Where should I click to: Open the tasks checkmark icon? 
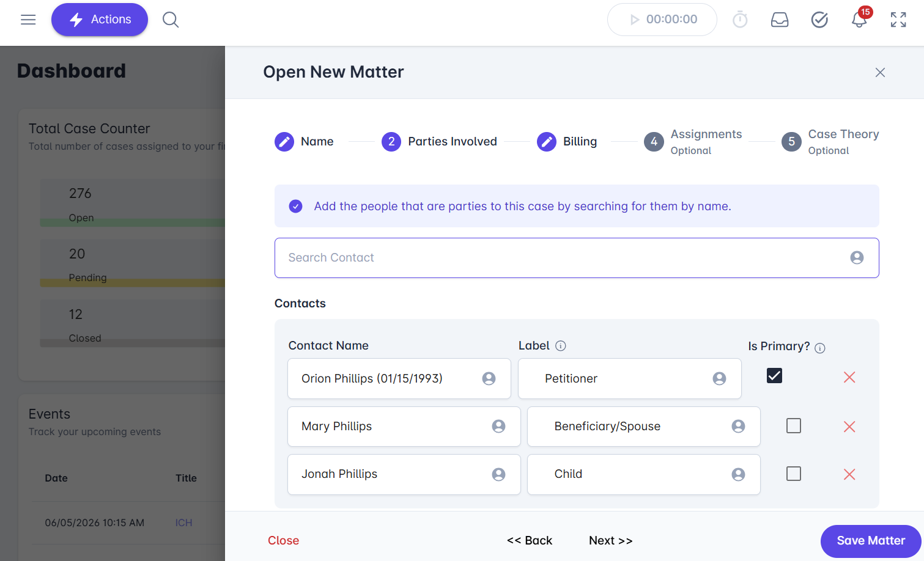(x=819, y=20)
